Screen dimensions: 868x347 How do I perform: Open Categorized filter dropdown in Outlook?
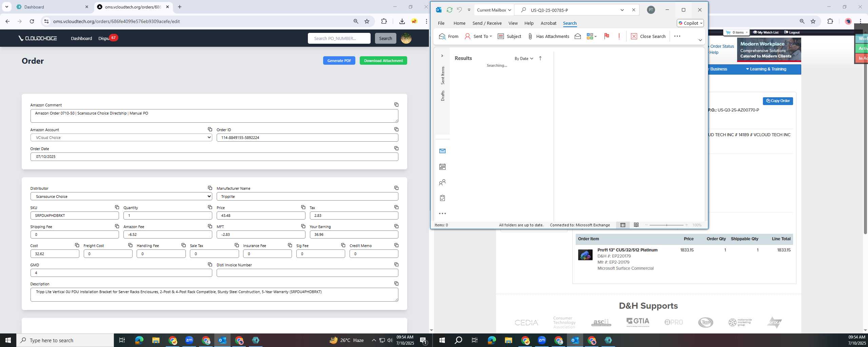592,36
